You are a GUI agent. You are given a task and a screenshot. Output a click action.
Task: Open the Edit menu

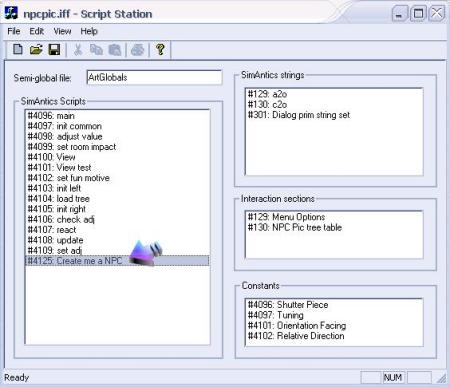coord(37,31)
